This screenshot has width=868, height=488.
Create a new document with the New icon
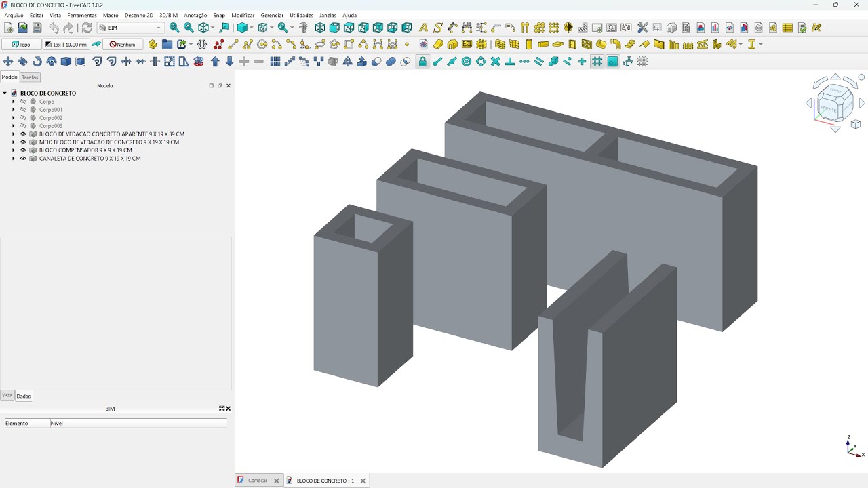(8, 28)
